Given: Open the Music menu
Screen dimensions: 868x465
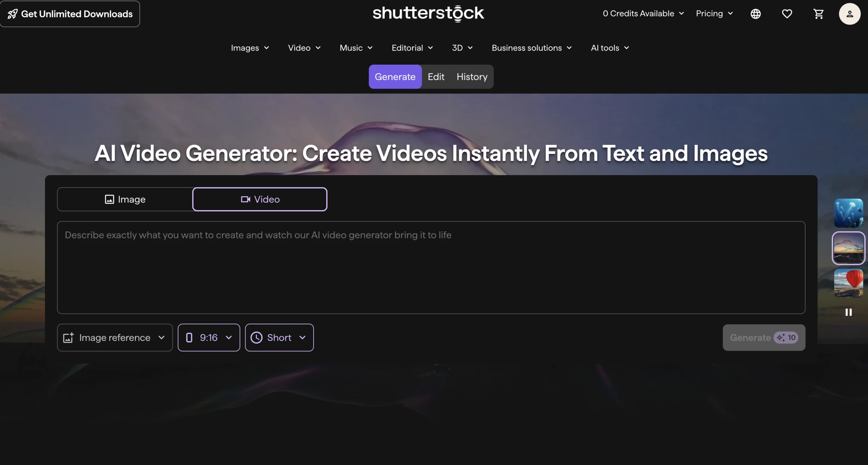Looking at the screenshot, I should pos(356,48).
